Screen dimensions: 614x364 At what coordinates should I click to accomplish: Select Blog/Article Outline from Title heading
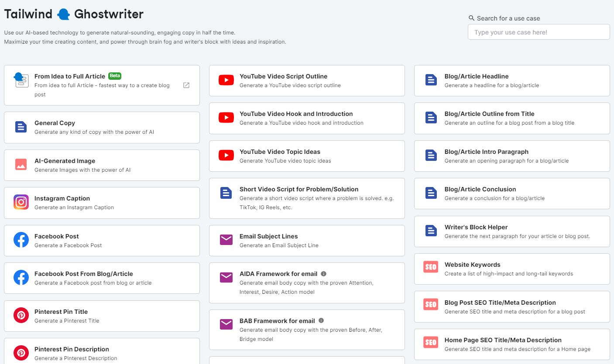[490, 114]
